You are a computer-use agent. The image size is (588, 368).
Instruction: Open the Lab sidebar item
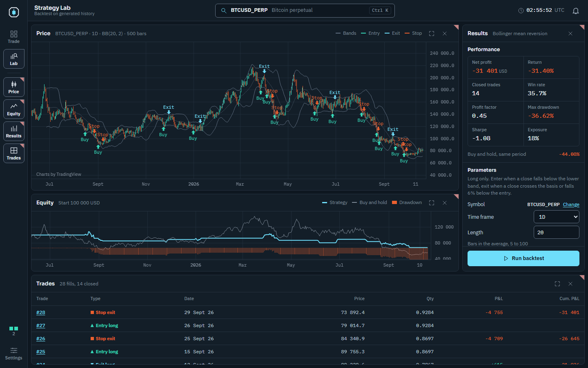(x=14, y=59)
